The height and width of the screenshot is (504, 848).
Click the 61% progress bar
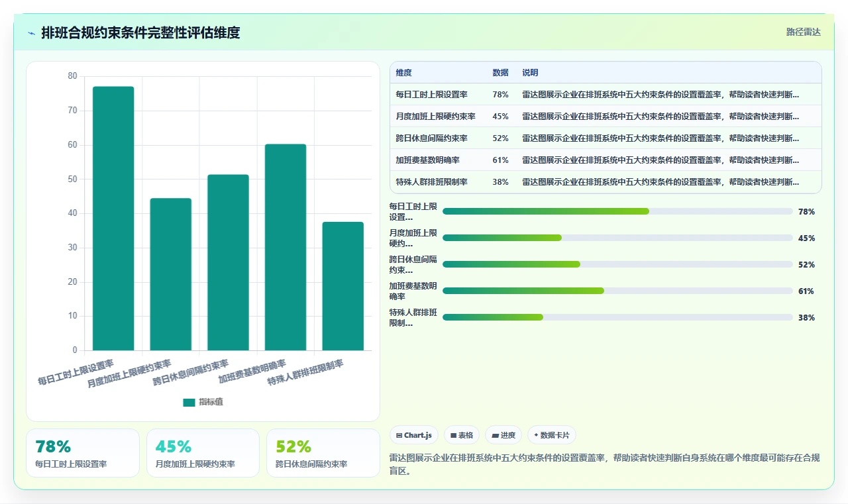pyautogui.click(x=617, y=291)
